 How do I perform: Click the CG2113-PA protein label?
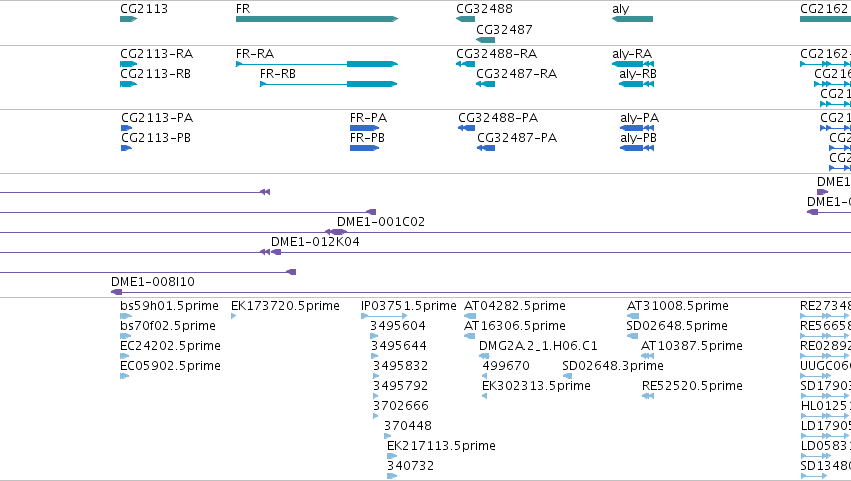click(x=157, y=118)
